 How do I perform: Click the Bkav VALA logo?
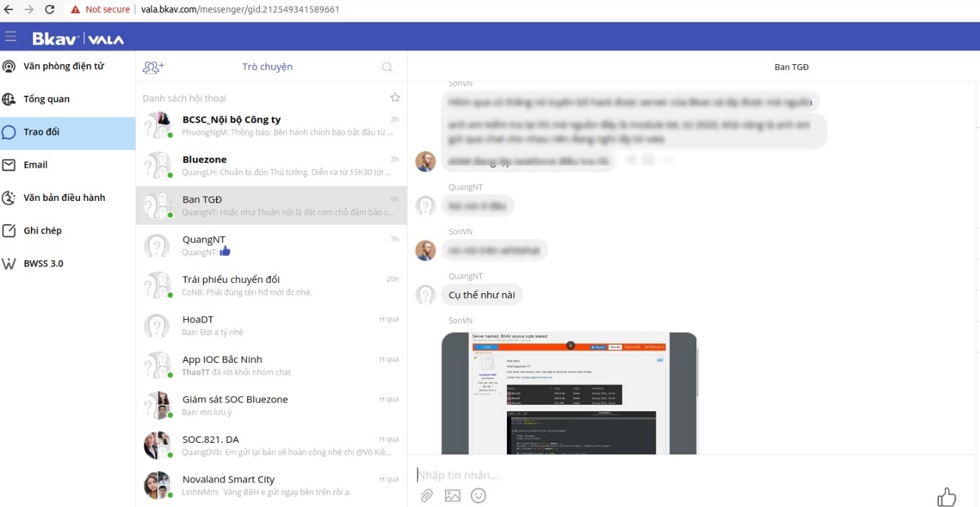pyautogui.click(x=78, y=39)
